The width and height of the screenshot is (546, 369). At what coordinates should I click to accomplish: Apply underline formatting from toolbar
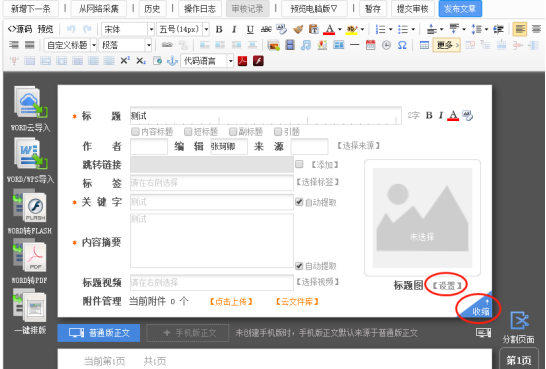pyautogui.click(x=250, y=30)
